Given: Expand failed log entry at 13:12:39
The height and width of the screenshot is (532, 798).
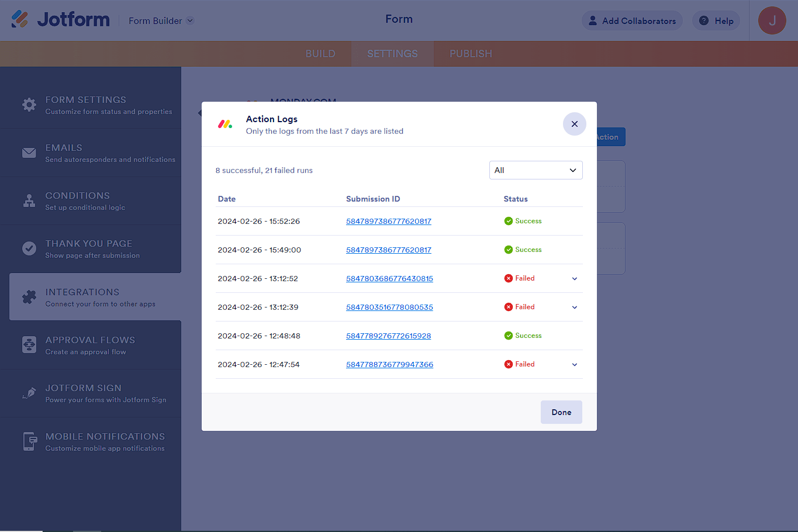Looking at the screenshot, I should point(575,308).
